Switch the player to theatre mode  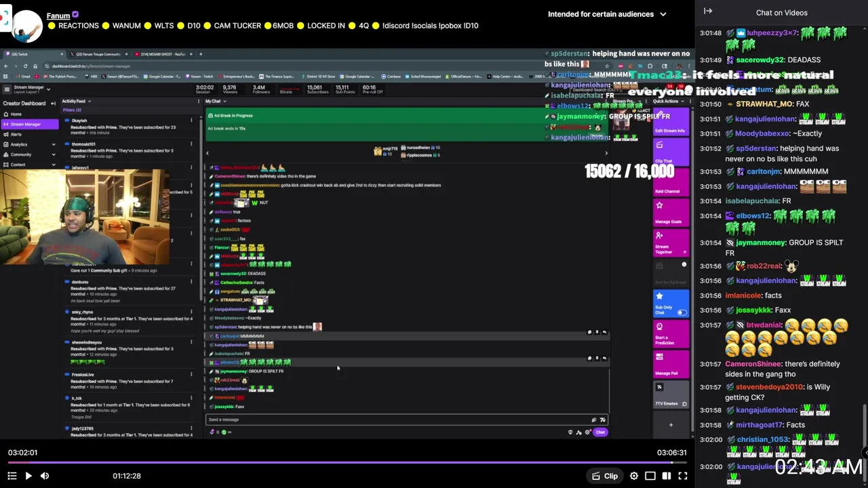pos(650,476)
